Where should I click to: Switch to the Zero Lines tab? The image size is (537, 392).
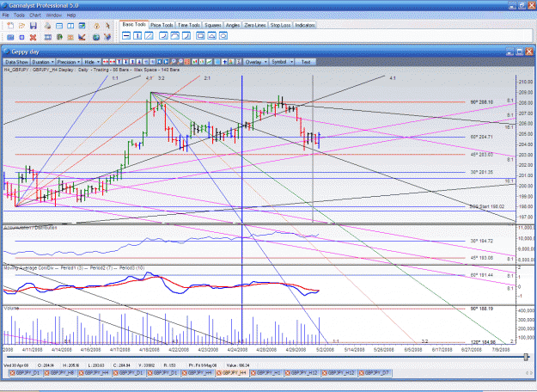pyautogui.click(x=255, y=25)
